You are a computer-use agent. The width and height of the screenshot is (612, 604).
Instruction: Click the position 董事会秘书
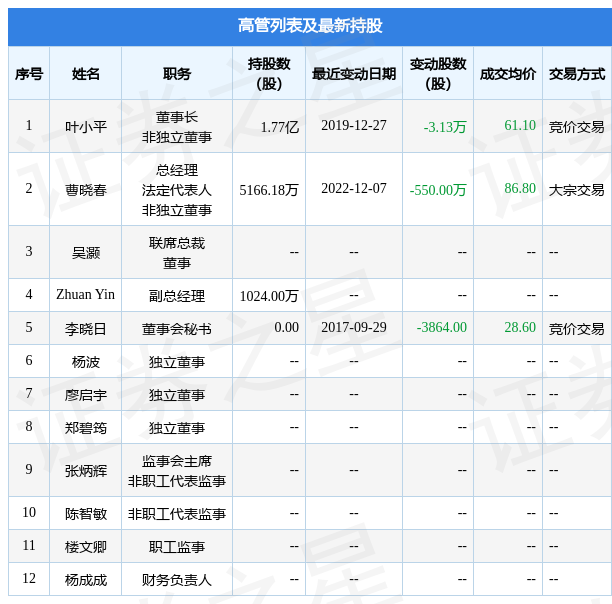click(x=177, y=329)
